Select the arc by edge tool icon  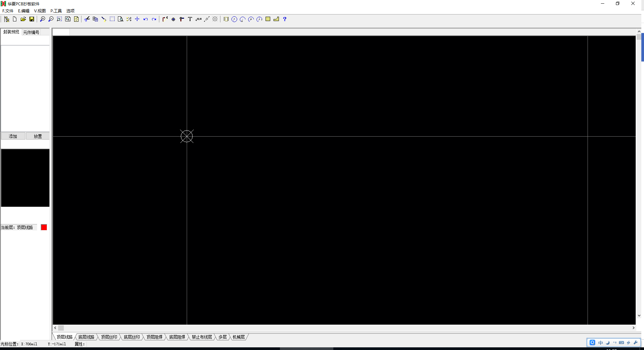tap(243, 19)
